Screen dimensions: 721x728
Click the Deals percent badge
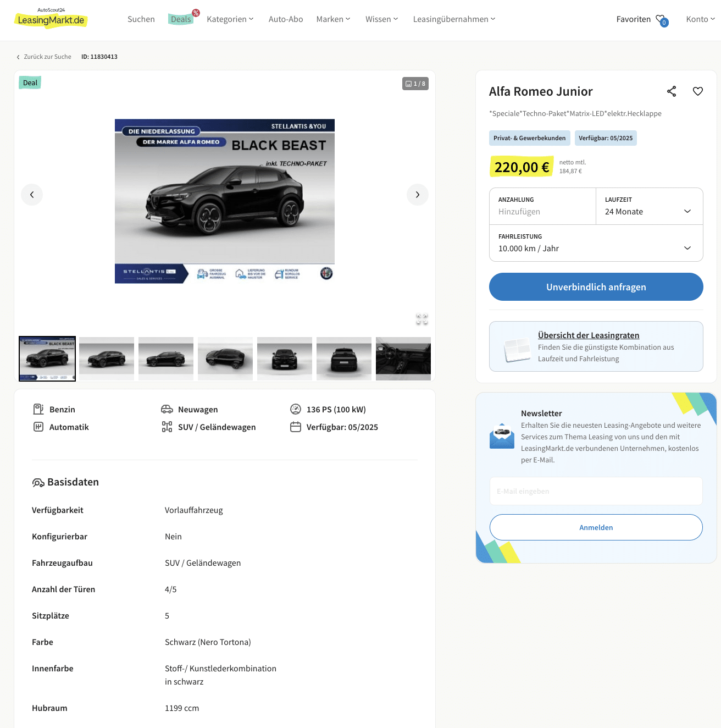coord(196,13)
